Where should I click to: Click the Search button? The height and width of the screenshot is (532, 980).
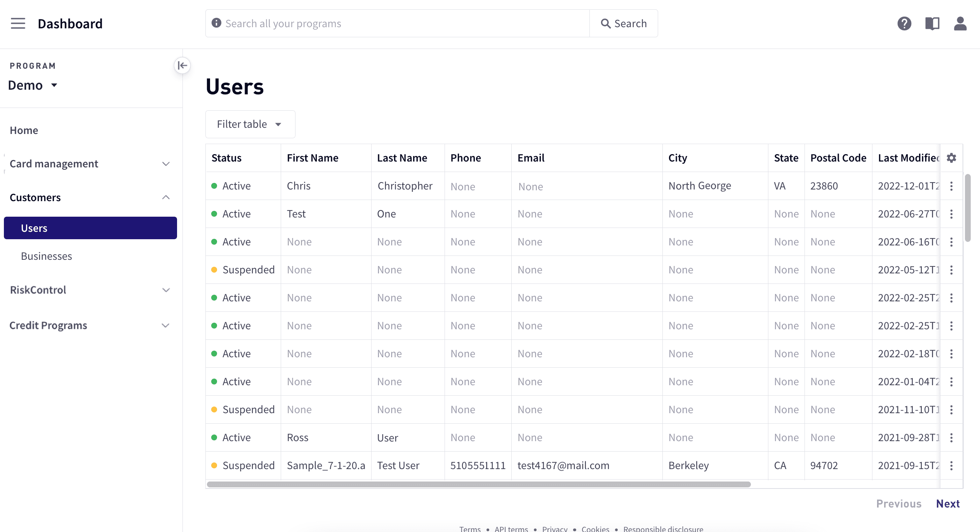pos(624,24)
